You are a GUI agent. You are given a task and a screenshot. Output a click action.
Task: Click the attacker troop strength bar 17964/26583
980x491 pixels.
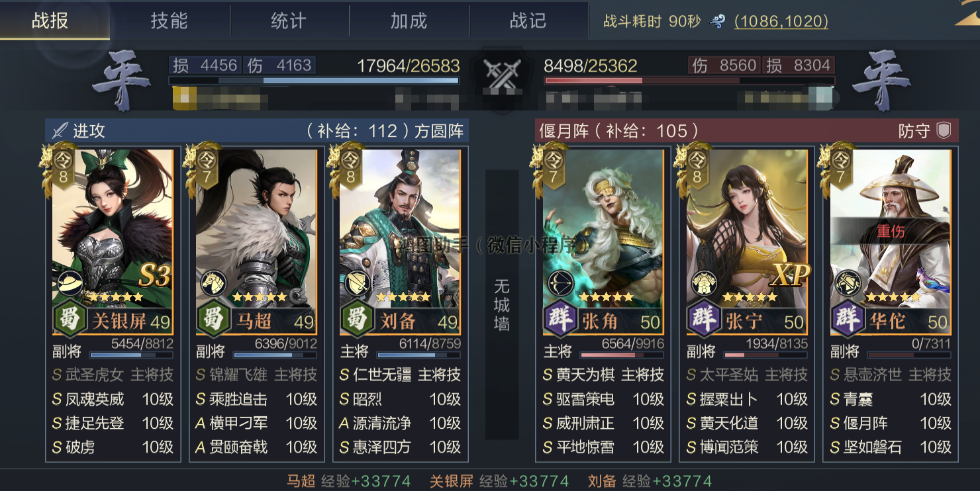(314, 81)
